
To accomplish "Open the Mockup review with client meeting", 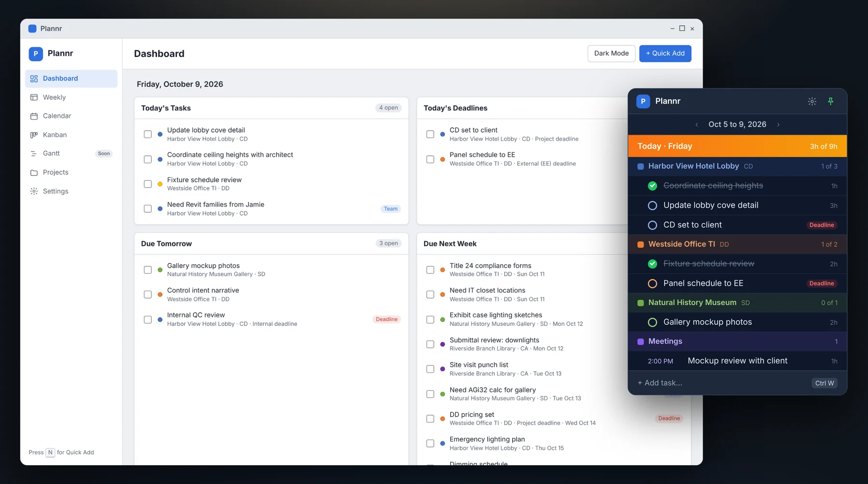I will pyautogui.click(x=737, y=361).
